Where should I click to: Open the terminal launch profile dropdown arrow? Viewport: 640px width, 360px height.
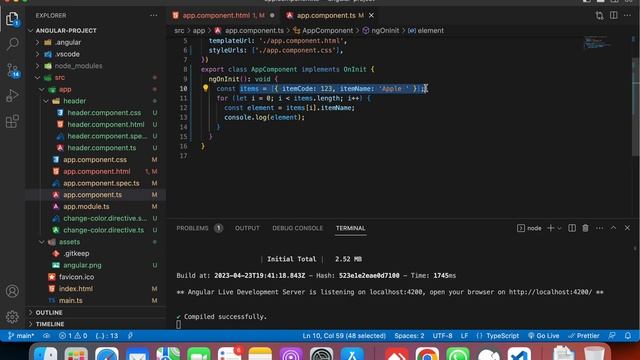coord(559,228)
